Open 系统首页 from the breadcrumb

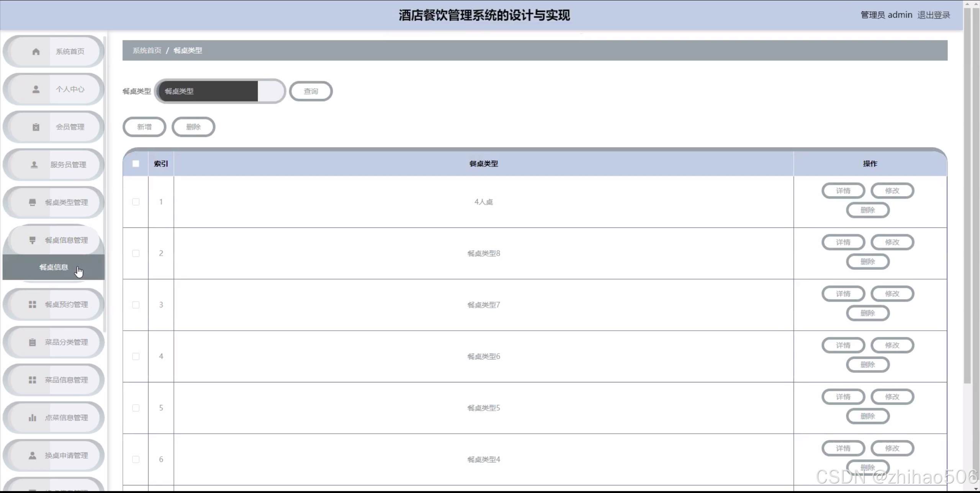click(x=147, y=50)
